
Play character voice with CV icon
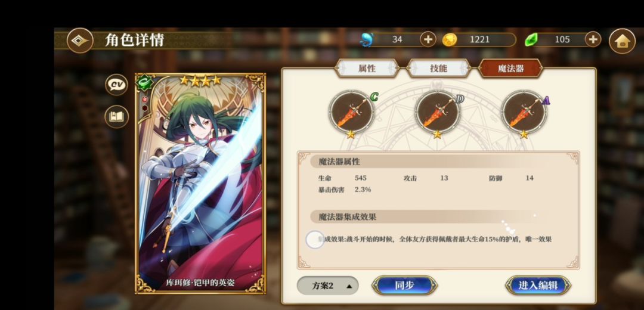(x=116, y=85)
